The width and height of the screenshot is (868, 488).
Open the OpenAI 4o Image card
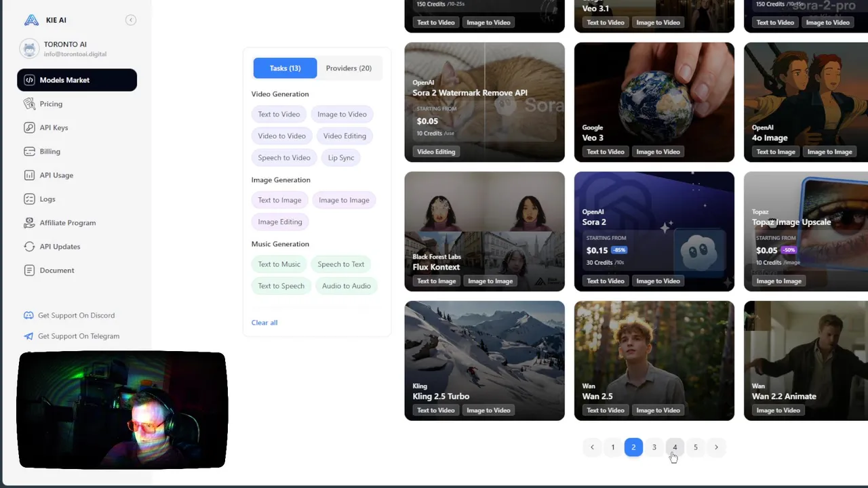[x=806, y=102]
